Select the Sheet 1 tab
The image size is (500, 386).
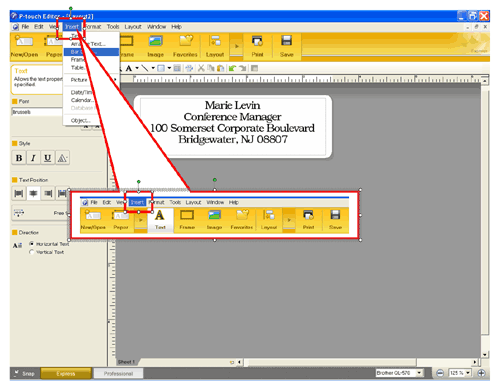pyautogui.click(x=126, y=362)
